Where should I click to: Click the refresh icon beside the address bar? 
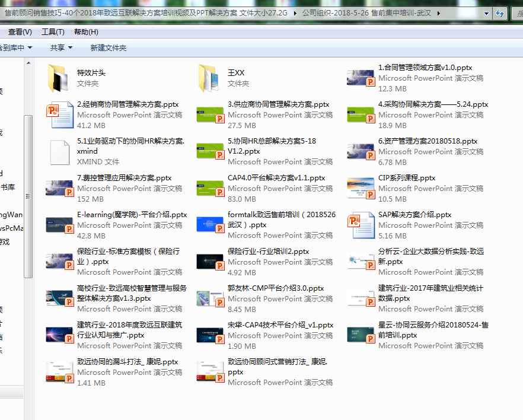click(499, 14)
